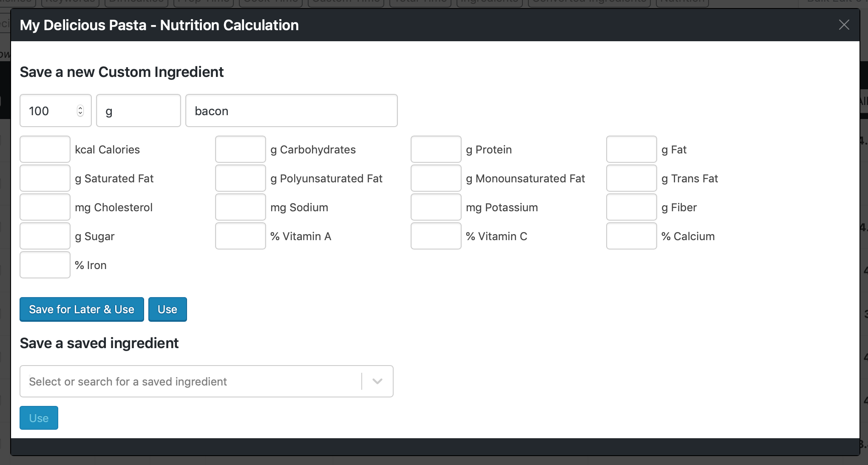This screenshot has height=465, width=868.
Task: Click the Trans Fat input box
Action: (632, 178)
